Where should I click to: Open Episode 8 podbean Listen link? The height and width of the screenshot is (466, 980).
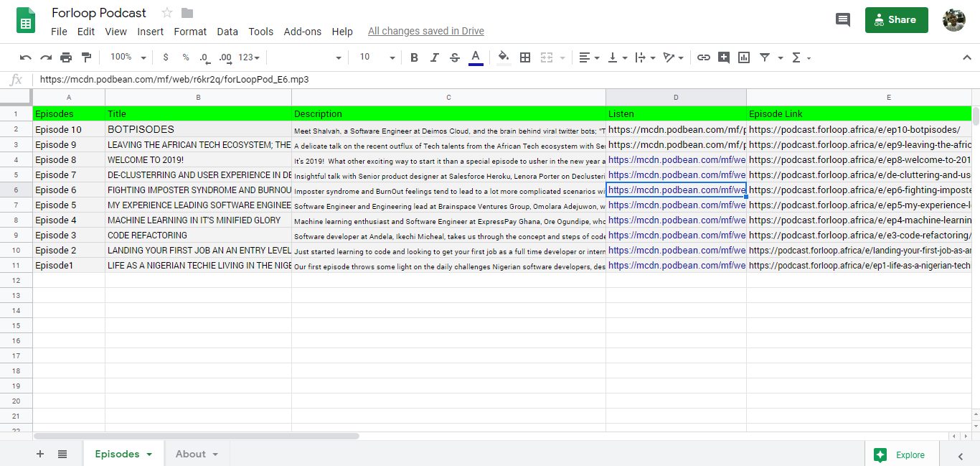click(677, 160)
